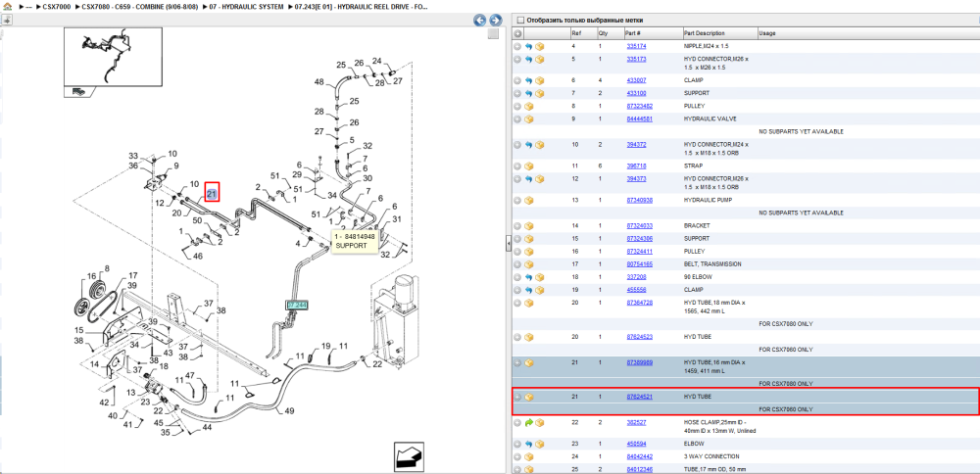Select callout 16 beside the pulley
This screenshot has height=474, width=980.
click(91, 276)
